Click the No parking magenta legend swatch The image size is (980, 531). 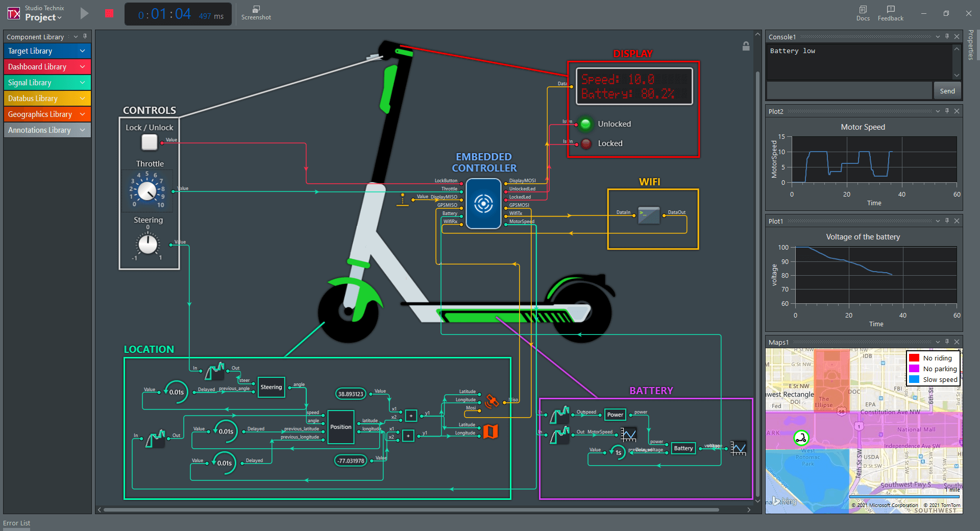click(914, 369)
